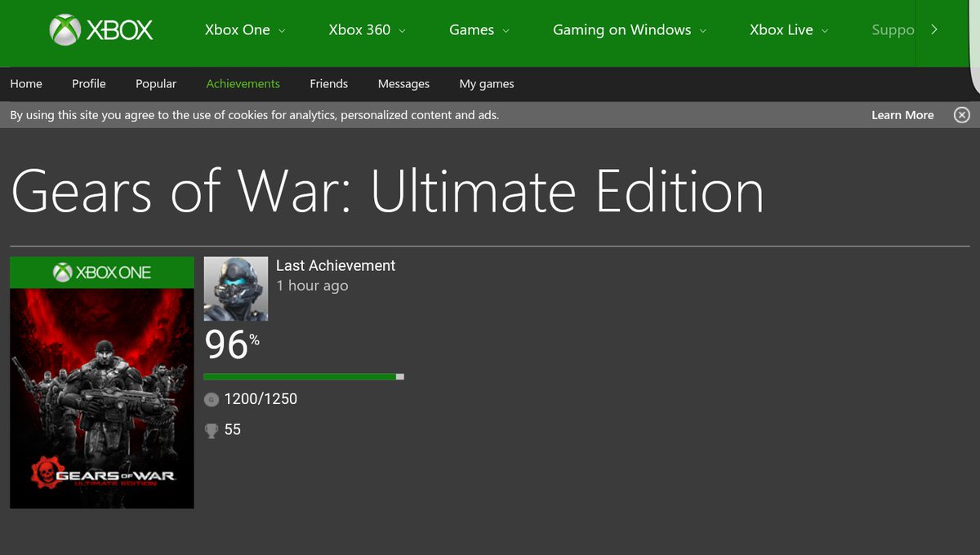
Task: Open the last achievement avatar image
Action: (235, 288)
